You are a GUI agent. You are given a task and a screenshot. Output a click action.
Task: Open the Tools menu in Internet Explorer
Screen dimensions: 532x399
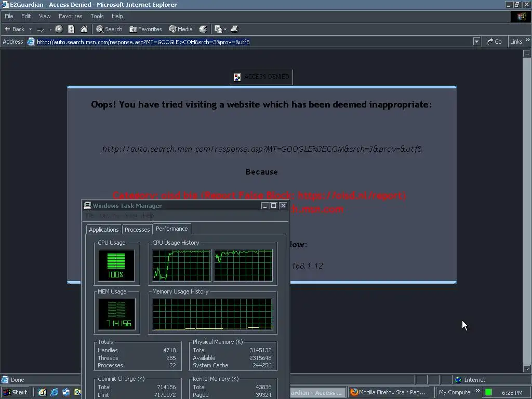[97, 16]
